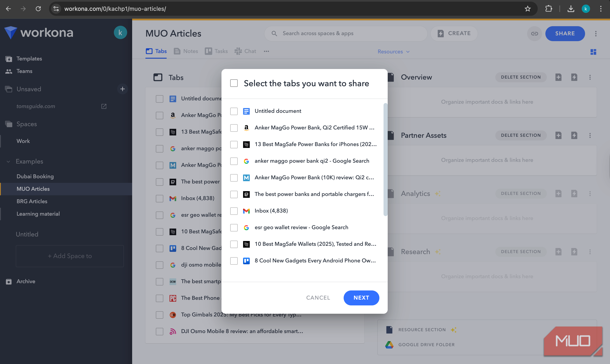Open the more tabs ellipsis menu
Viewport: 610px width, 364px height.
[266, 51]
